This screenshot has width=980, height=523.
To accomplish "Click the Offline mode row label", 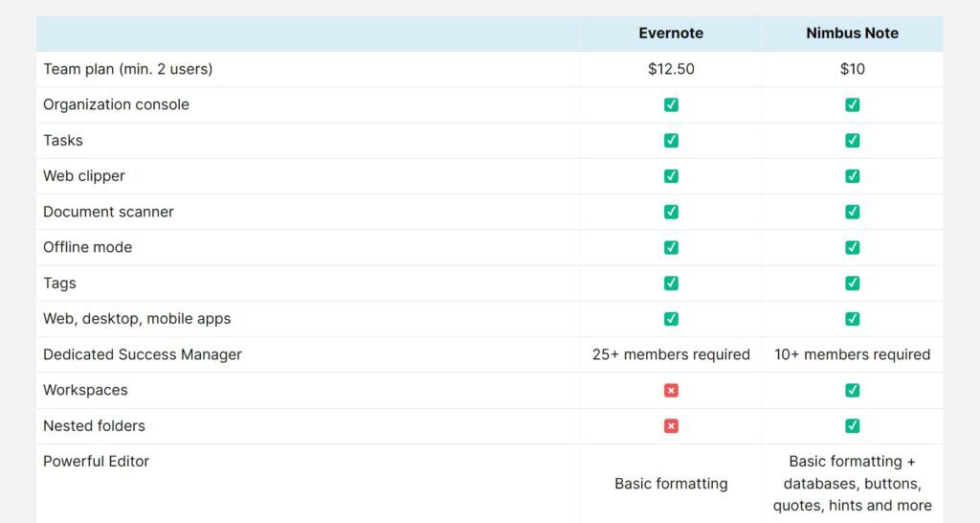I will (87, 247).
